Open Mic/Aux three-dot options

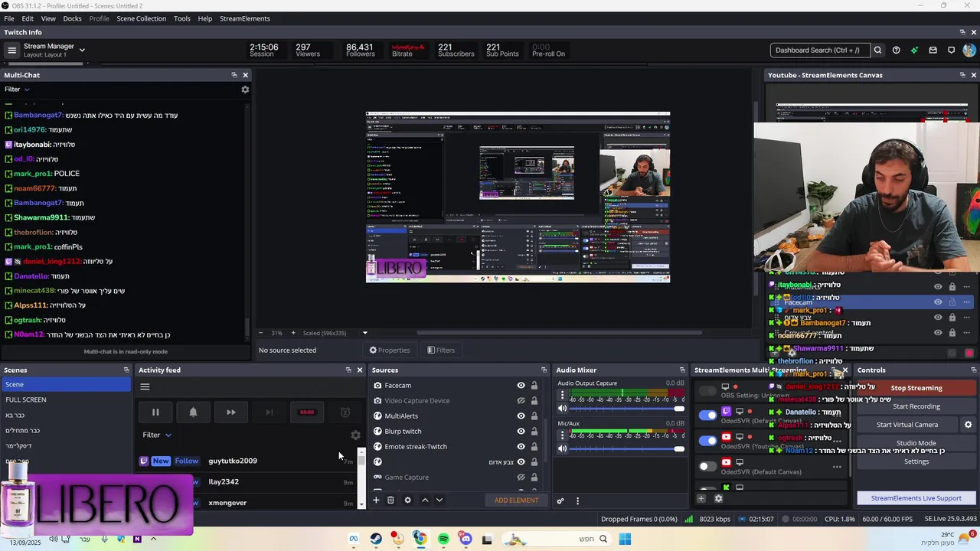pos(563,435)
